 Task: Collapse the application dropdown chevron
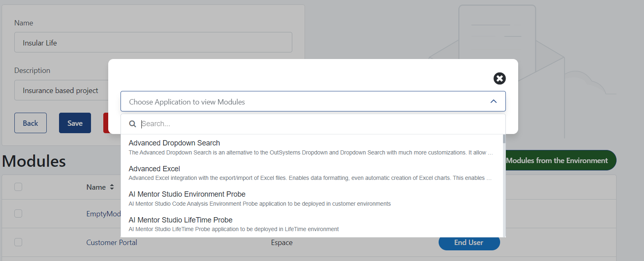[494, 101]
